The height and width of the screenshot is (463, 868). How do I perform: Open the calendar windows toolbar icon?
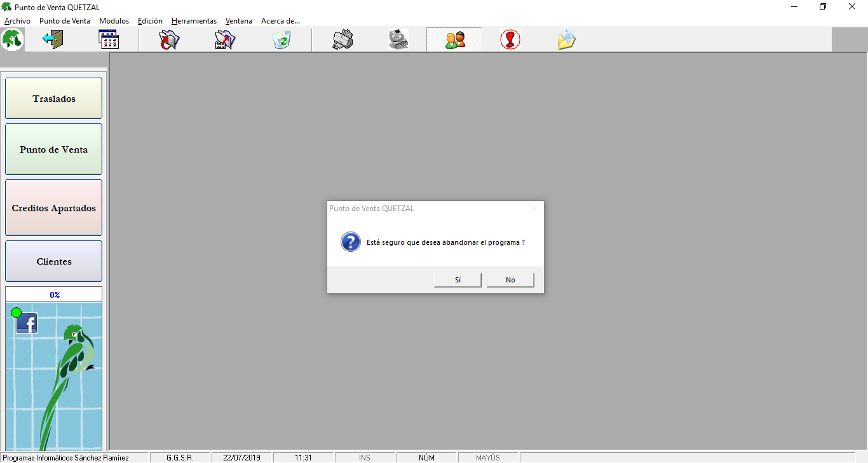(109, 39)
